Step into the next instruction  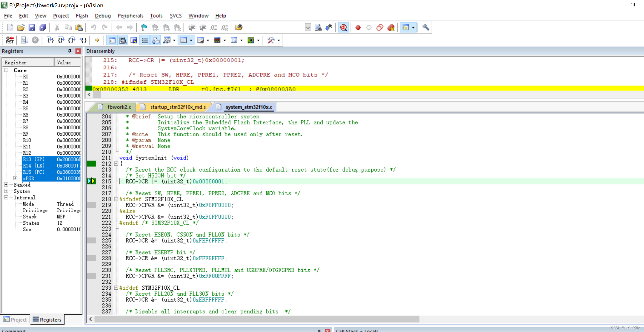pyautogui.click(x=50, y=40)
